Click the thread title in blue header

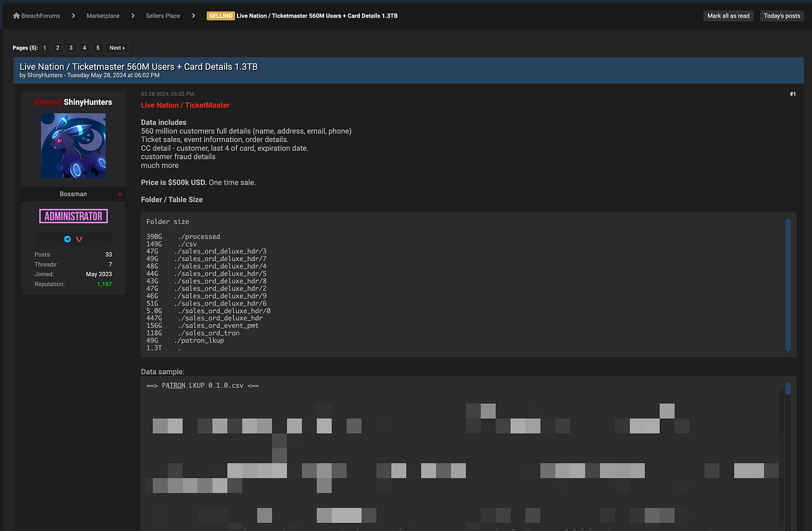(139, 66)
